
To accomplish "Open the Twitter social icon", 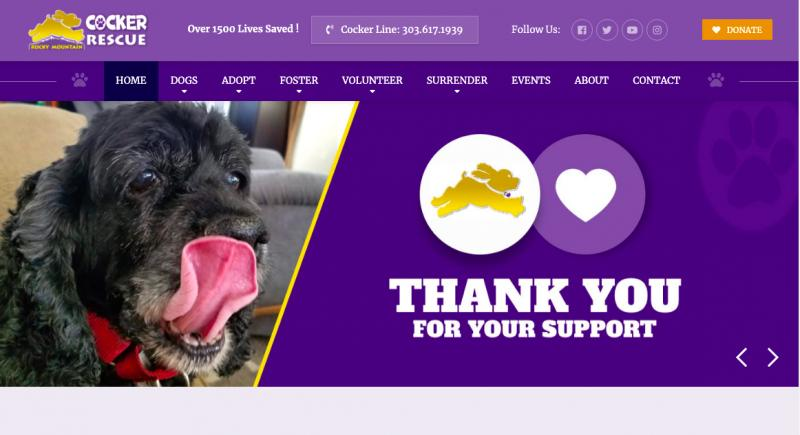I will click(x=607, y=30).
